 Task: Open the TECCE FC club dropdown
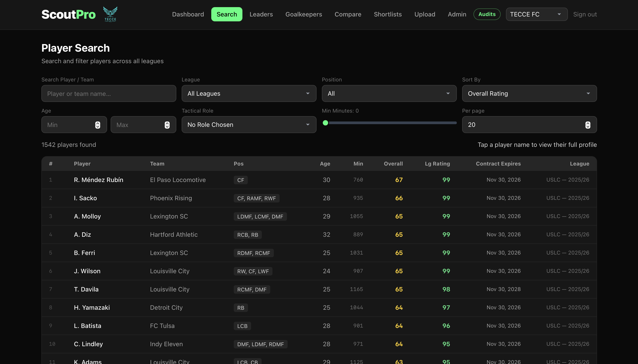tap(536, 14)
